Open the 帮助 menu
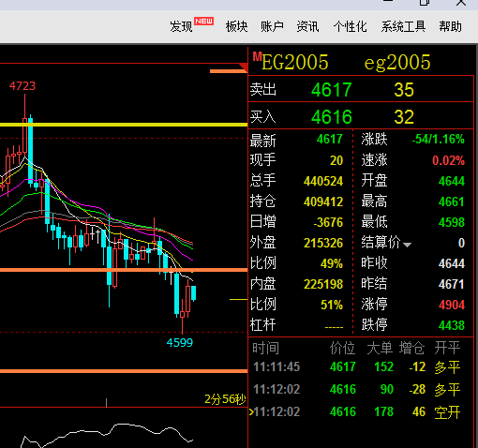This screenshot has width=478, height=448. coord(450,26)
